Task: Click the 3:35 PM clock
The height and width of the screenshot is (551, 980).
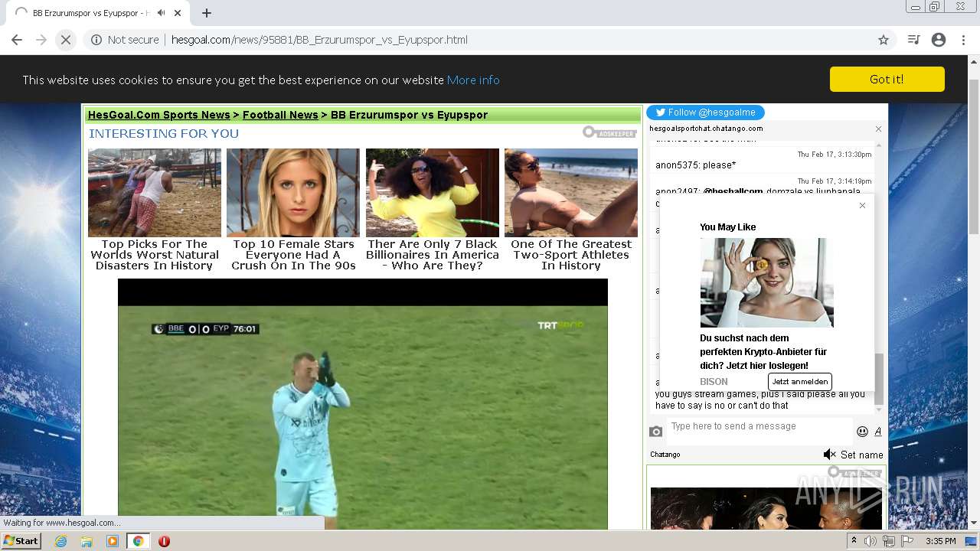Action: coord(940,541)
